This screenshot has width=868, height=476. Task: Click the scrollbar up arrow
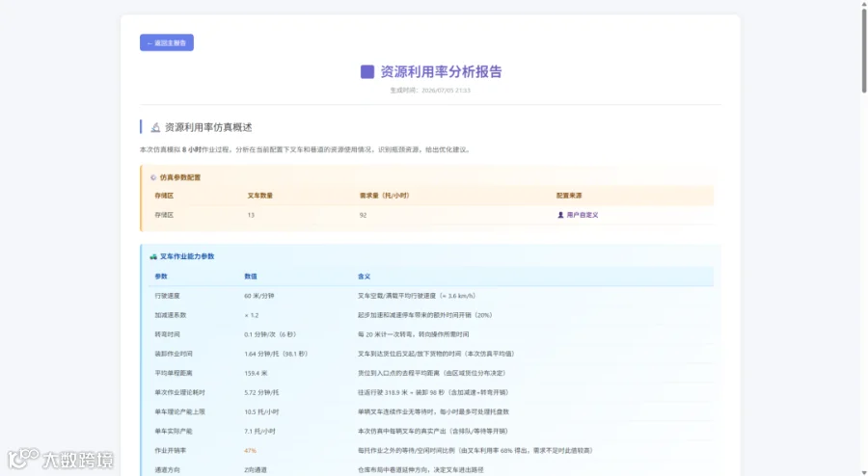pyautogui.click(x=863, y=3)
